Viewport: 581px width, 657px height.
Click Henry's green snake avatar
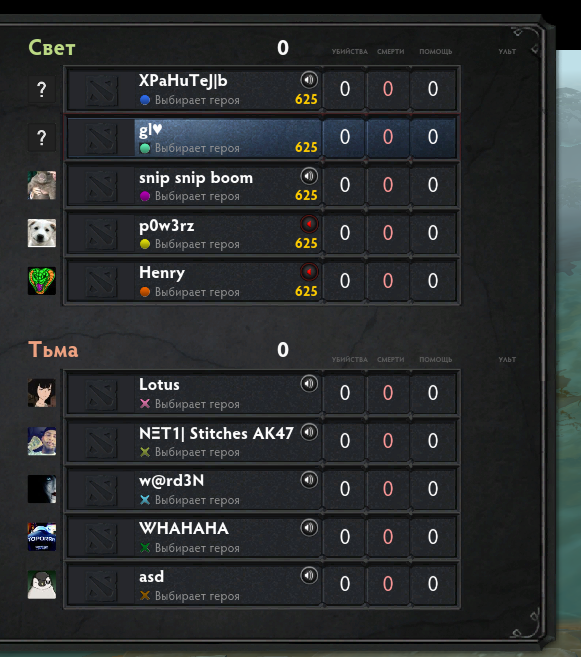[x=42, y=281]
